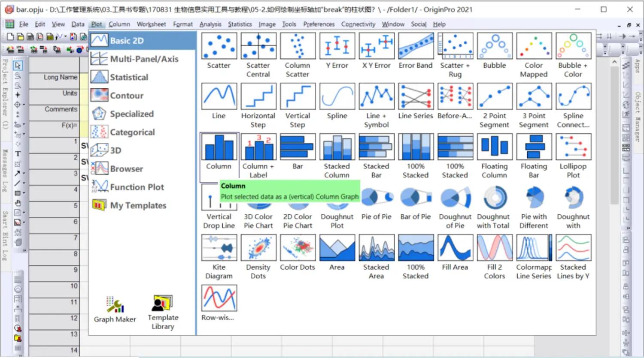Choose Stacked Lines by Y plot

click(x=573, y=248)
